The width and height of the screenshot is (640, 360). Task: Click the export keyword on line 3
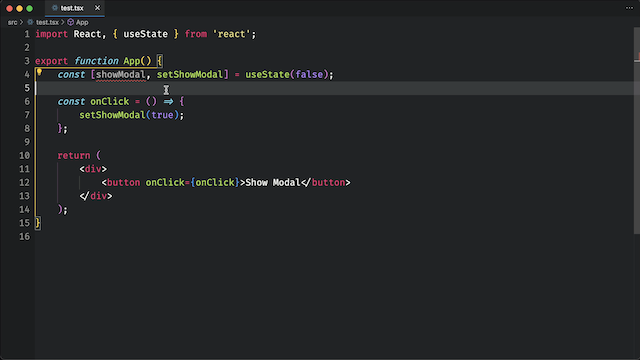point(51,61)
